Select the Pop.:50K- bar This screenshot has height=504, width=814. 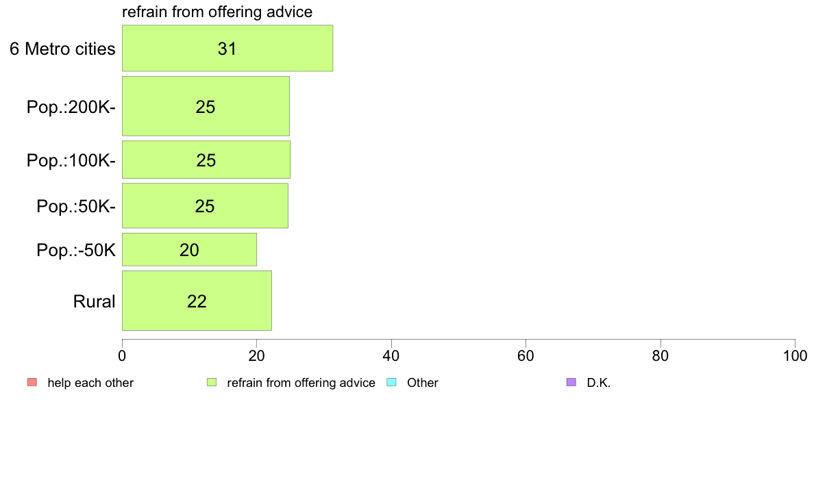coord(205,205)
